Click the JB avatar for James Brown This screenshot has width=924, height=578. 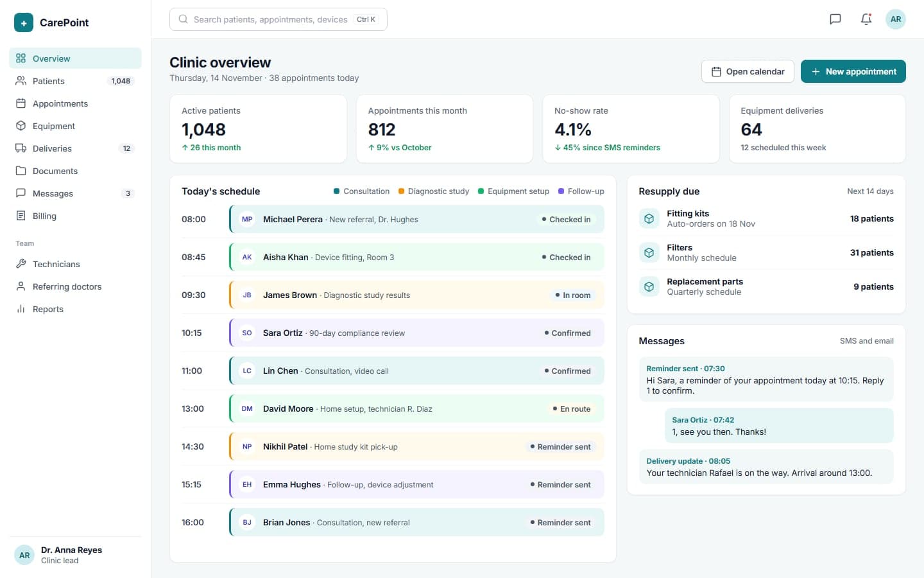point(247,295)
